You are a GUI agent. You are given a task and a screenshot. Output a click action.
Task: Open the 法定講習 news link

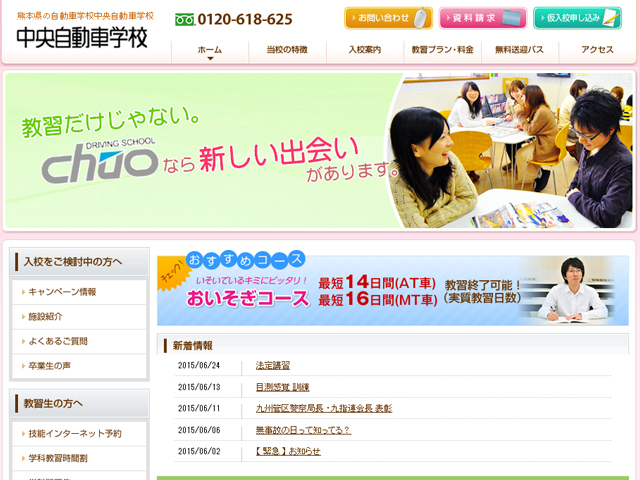click(x=272, y=366)
